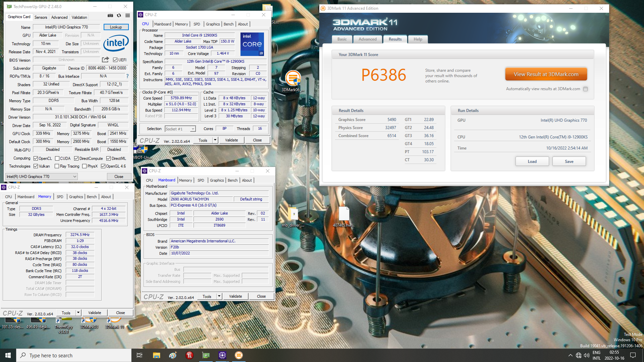This screenshot has height=362, width=644.
Task: Show hidden system tray icons chevron
Action: [570, 355]
